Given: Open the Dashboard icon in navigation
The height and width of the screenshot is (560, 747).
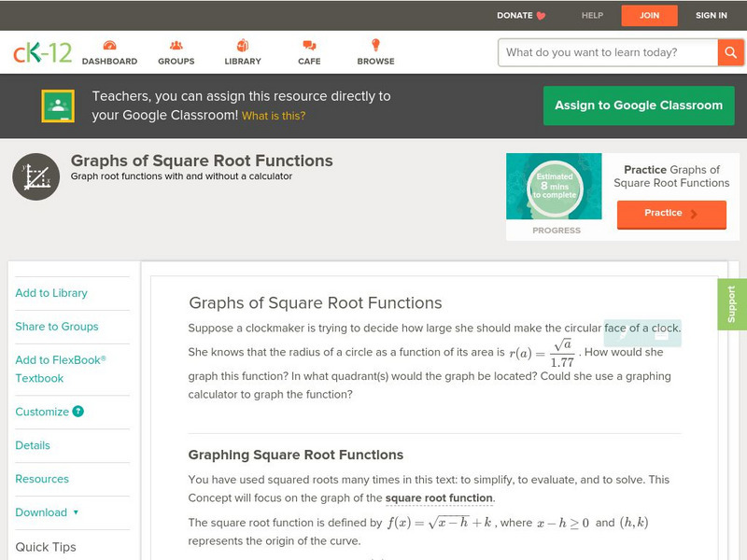Looking at the screenshot, I should [x=109, y=46].
